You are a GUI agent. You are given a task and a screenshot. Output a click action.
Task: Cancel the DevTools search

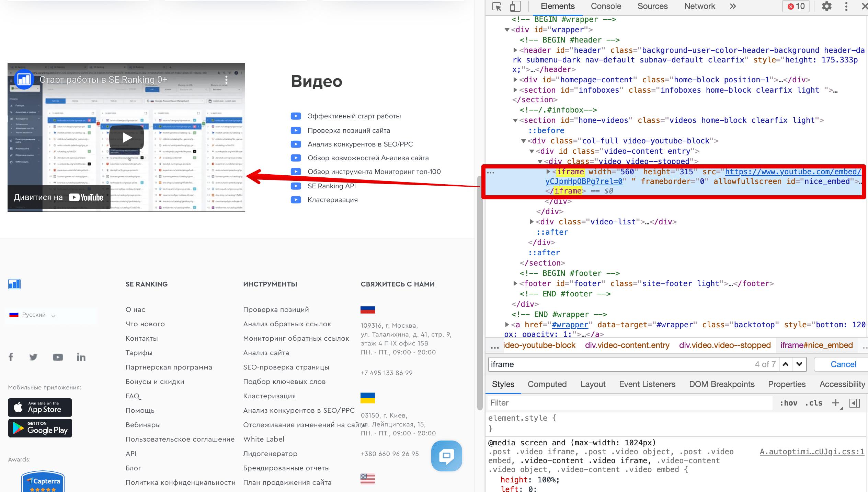(843, 364)
